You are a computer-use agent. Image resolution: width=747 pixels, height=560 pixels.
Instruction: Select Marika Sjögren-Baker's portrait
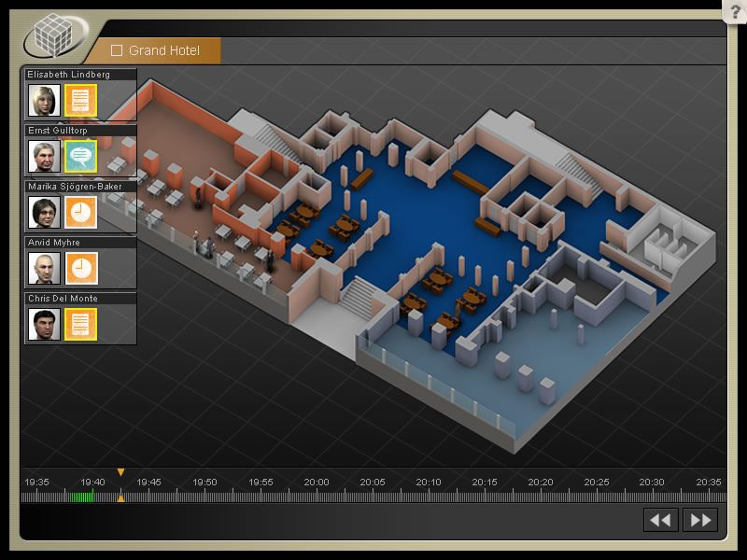click(x=44, y=212)
